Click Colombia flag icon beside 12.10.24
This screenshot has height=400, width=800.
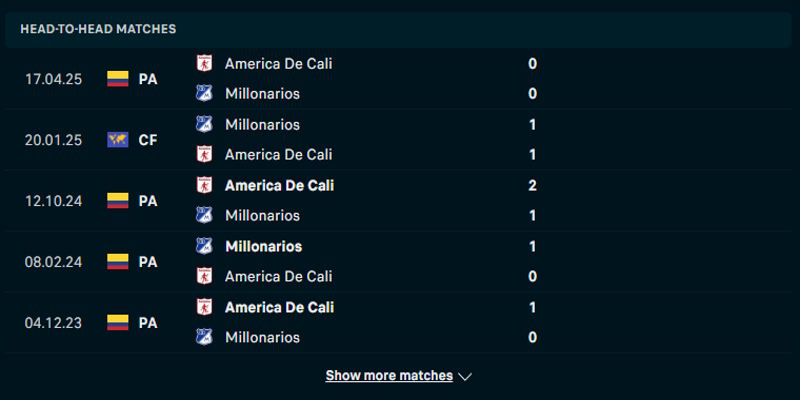pos(118,201)
